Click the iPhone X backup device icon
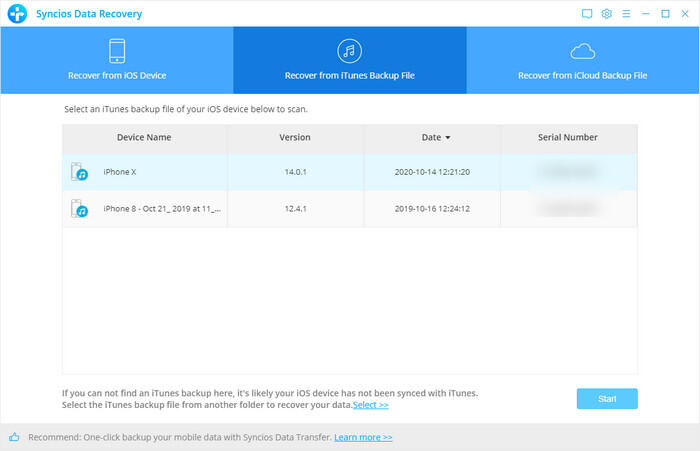The image size is (700, 451). 80,172
